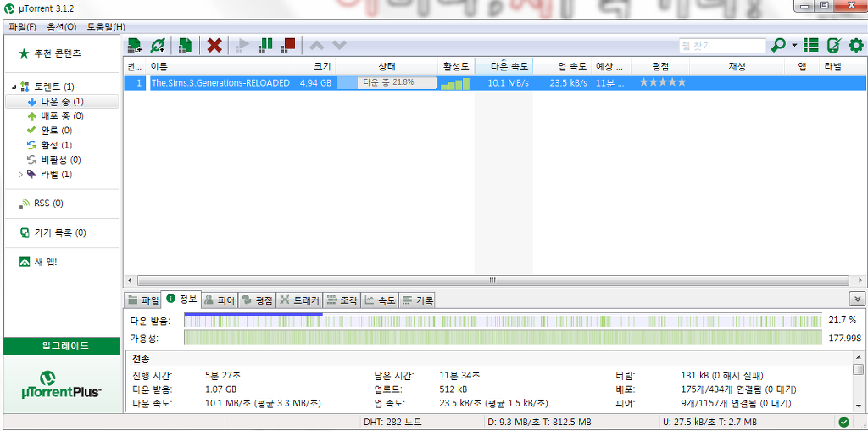Image resolution: width=868 pixels, height=431 pixels.
Task: Switch to the 트래커 tab
Action: [x=299, y=300]
